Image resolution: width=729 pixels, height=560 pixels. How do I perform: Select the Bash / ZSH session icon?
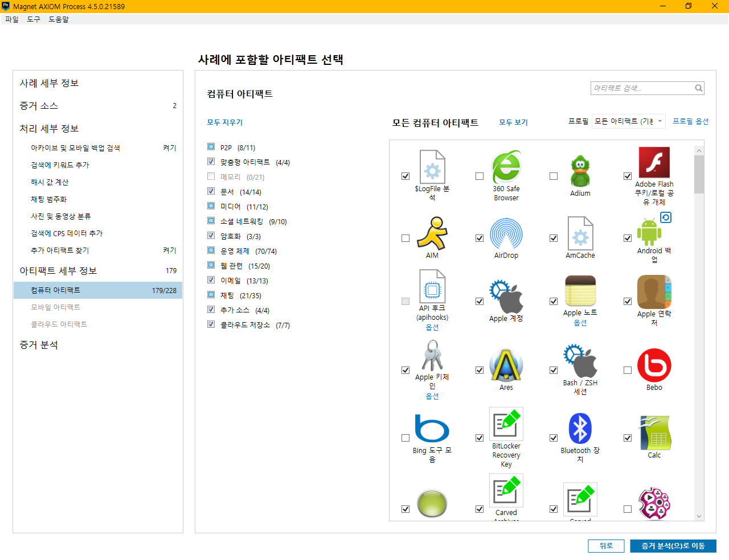coord(580,360)
